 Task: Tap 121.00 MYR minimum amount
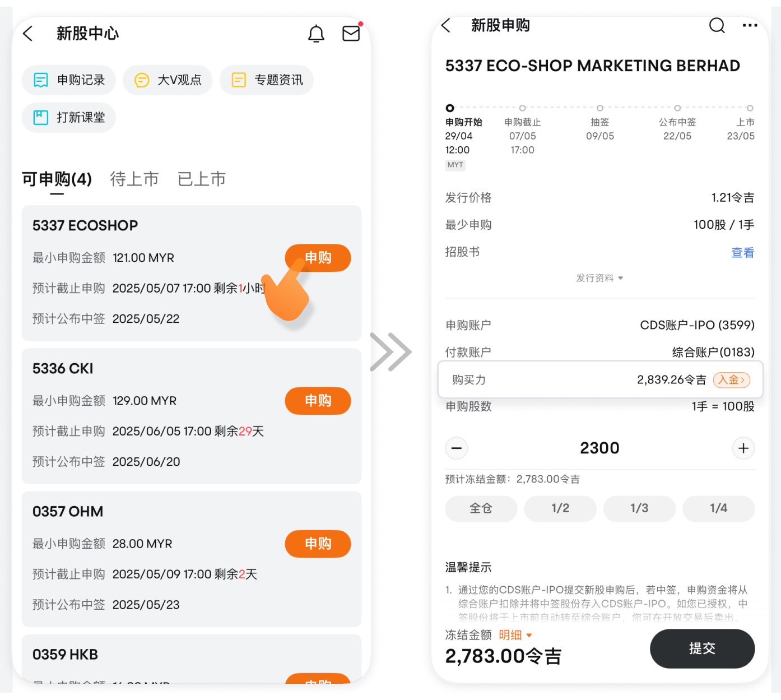(143, 258)
